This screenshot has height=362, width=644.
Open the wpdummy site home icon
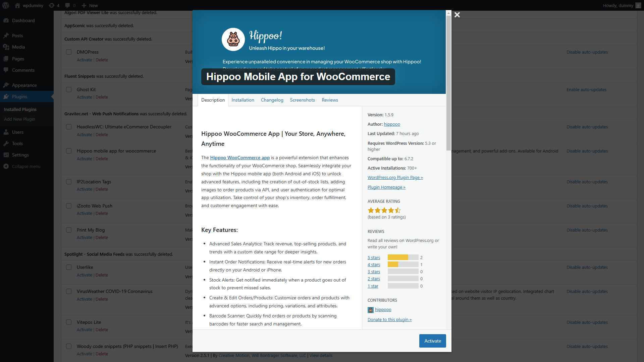click(17, 5)
